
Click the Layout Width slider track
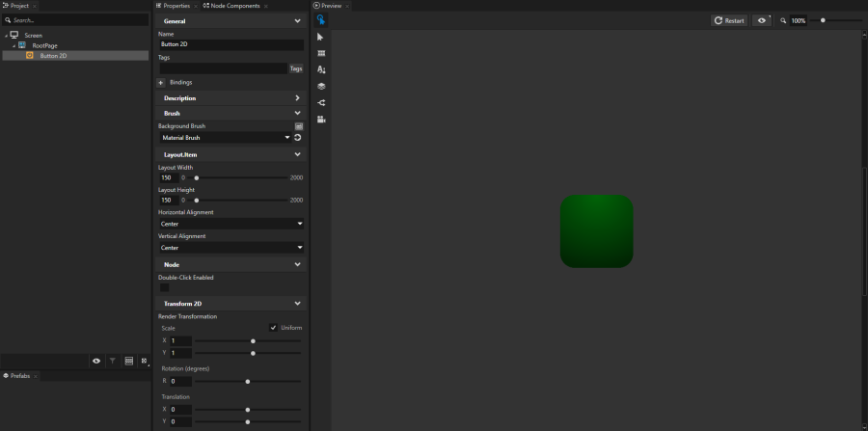click(x=241, y=178)
